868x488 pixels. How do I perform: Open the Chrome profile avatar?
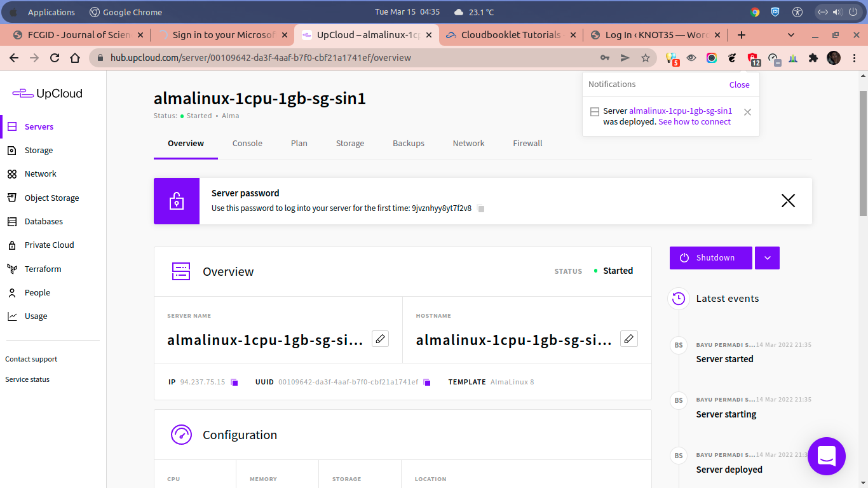click(834, 58)
